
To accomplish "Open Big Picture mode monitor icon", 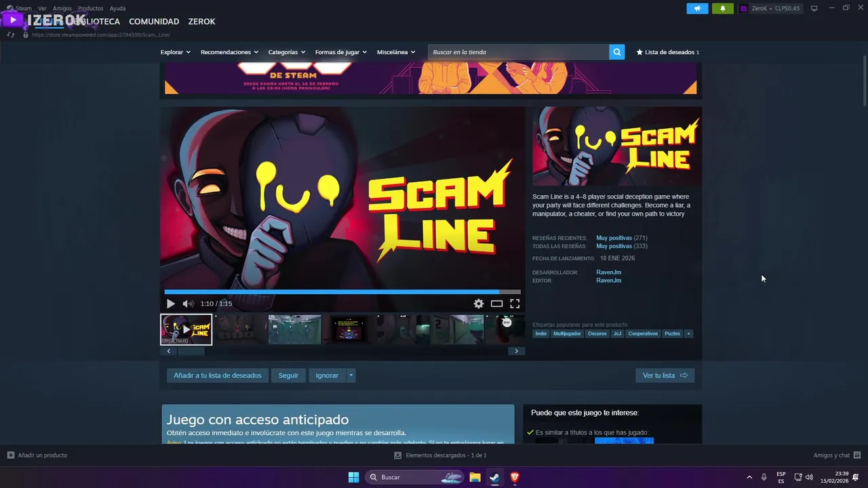I will point(814,8).
